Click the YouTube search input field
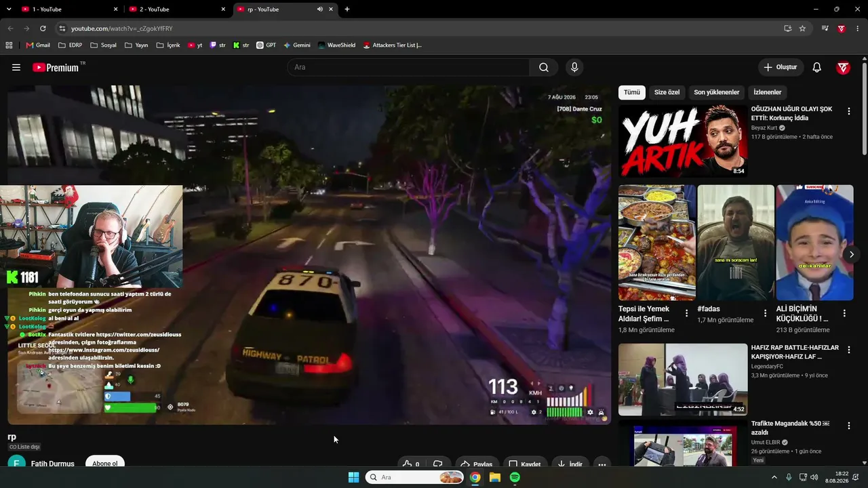Image resolution: width=868 pixels, height=488 pixels. [x=408, y=67]
